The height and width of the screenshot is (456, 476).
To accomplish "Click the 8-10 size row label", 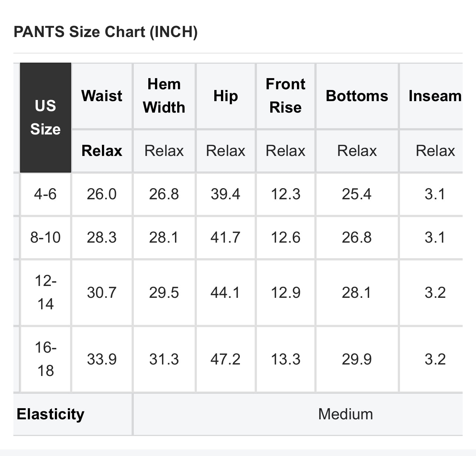I will pos(45,237).
